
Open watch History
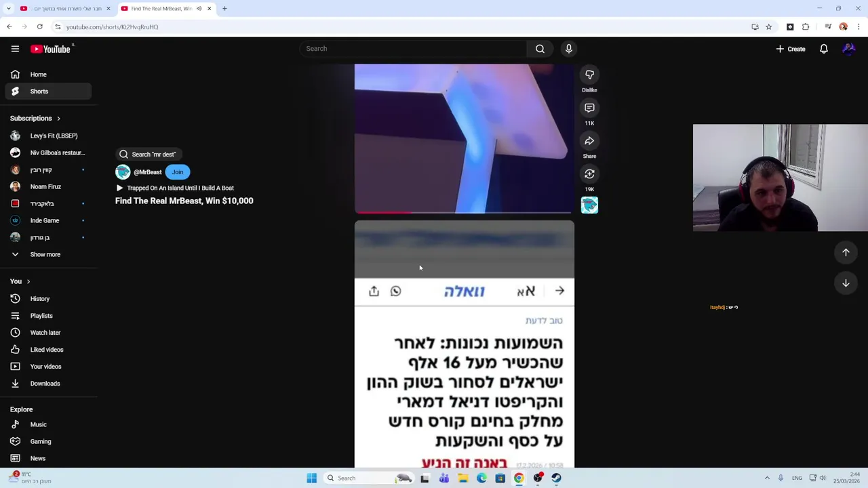[47, 299]
